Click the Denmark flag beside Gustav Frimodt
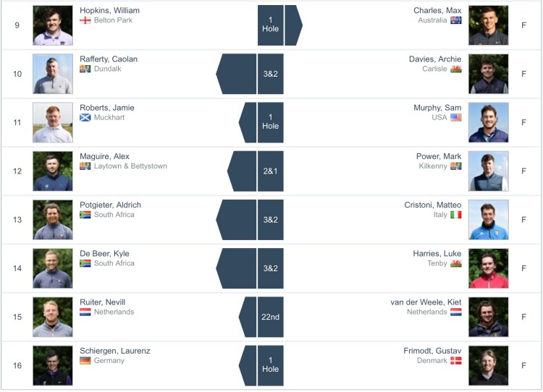Image resolution: width=543 pixels, height=392 pixels. point(456,360)
